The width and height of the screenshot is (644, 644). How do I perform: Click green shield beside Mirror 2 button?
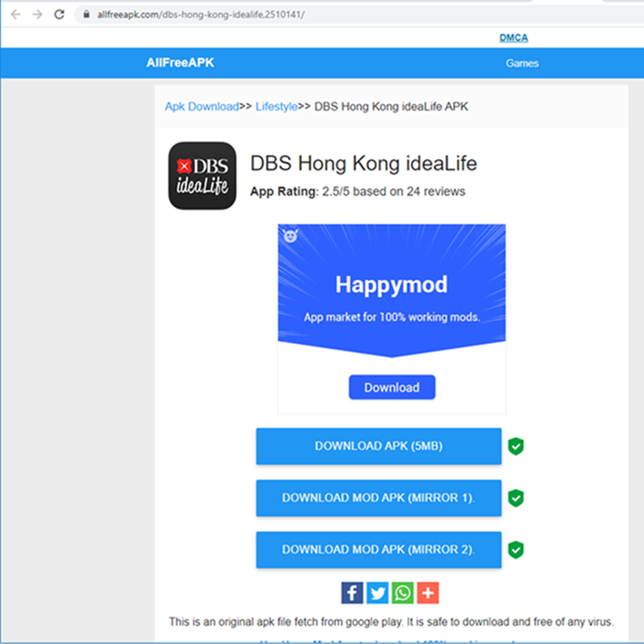(x=516, y=549)
